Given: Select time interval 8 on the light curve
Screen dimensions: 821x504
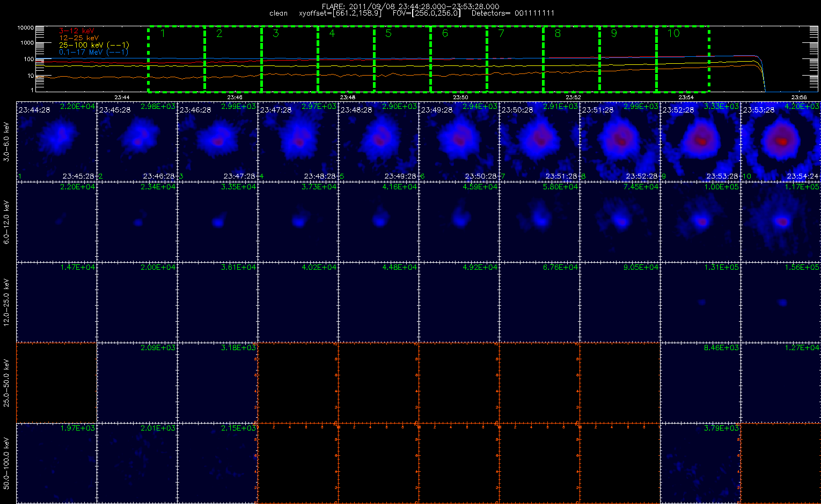Looking at the screenshot, I should [571, 58].
